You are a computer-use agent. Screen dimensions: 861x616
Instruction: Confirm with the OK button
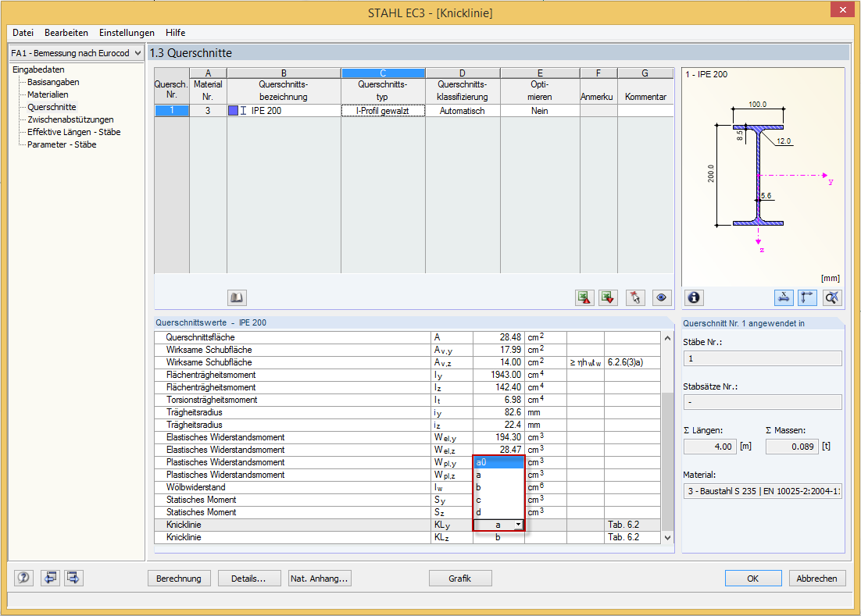pyautogui.click(x=753, y=579)
